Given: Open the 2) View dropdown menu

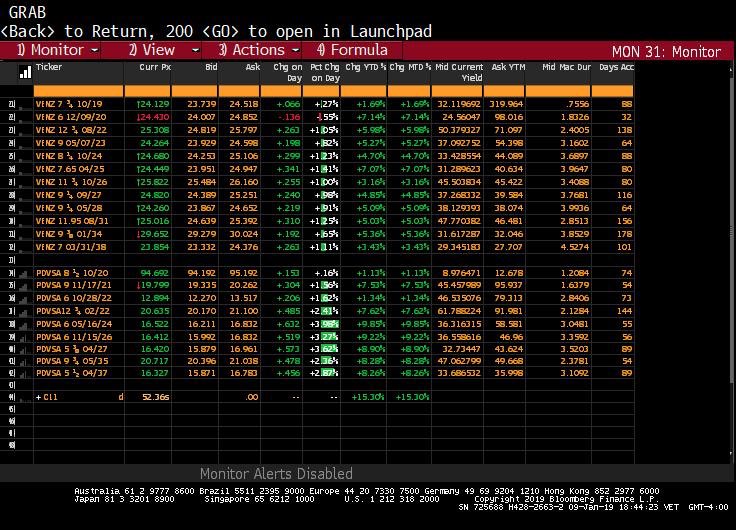Looking at the screenshot, I should pos(163,50).
